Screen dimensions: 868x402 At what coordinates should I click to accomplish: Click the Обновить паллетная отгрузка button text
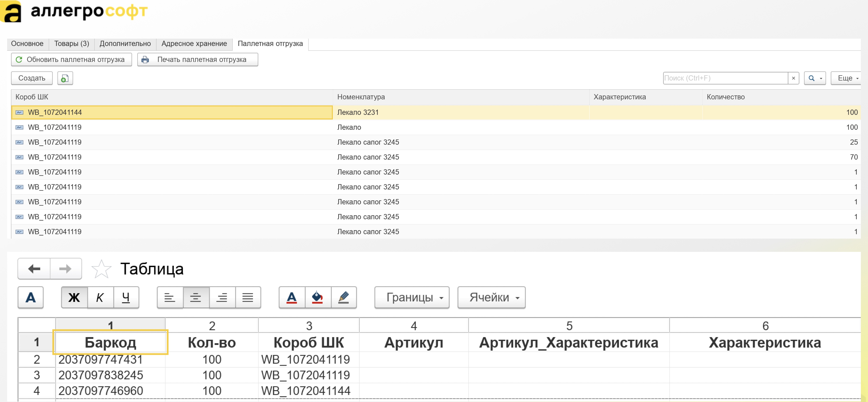point(75,60)
